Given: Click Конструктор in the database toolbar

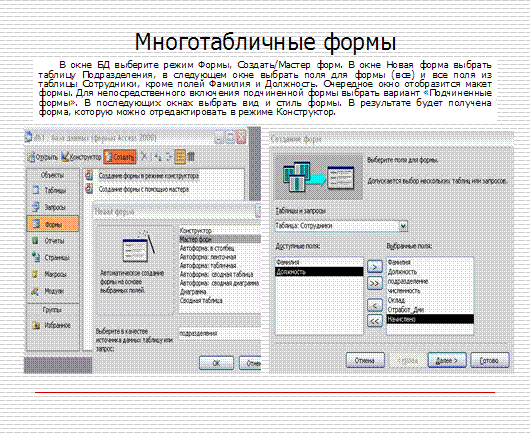Looking at the screenshot, I should 81,157.
